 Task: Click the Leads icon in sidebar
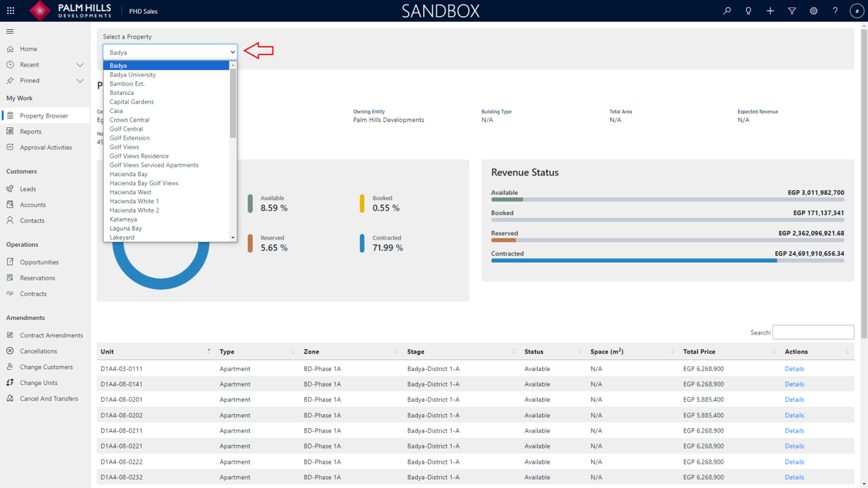tap(10, 189)
